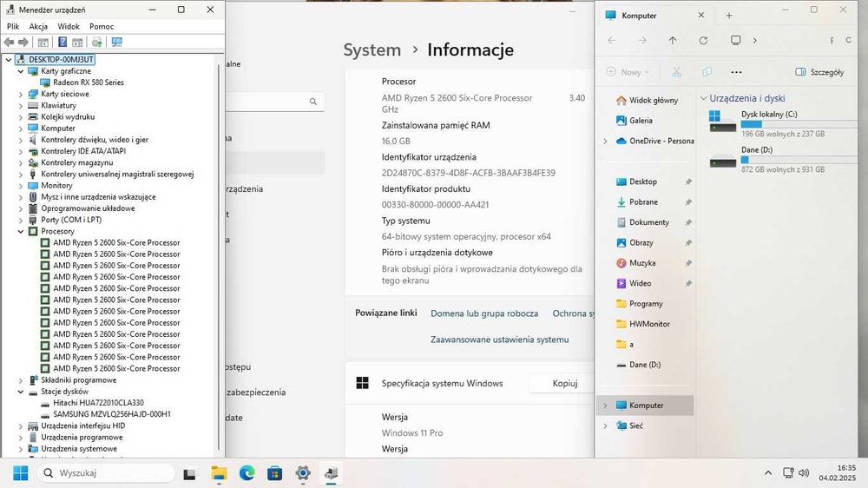Viewport: 868px width, 488px height.
Task: Click the Help icon in Device Manager toolbar
Action: click(62, 42)
